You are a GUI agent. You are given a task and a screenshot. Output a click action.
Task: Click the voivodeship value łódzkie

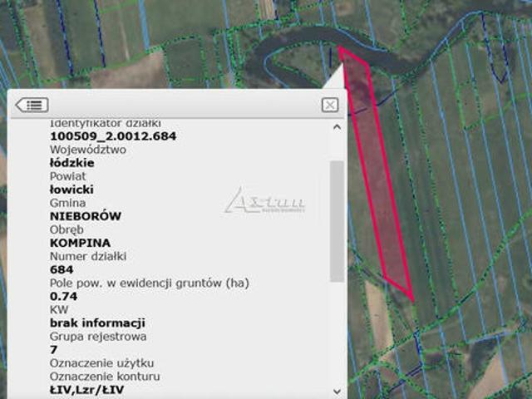click(x=71, y=163)
